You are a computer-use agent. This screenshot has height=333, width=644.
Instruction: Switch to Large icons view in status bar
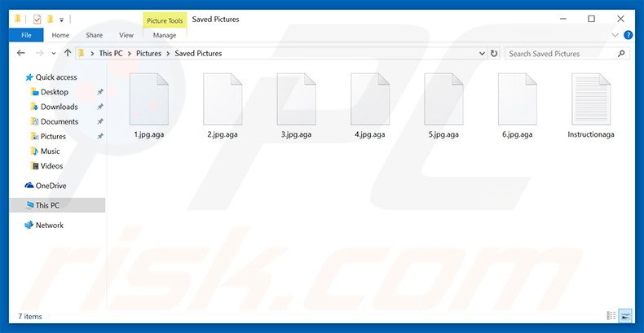coord(625,316)
